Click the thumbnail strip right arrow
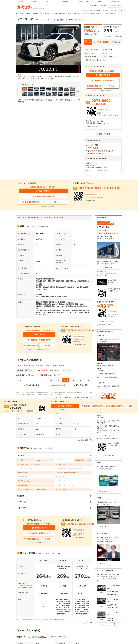This screenshot has width=138, height=644. [78, 91]
